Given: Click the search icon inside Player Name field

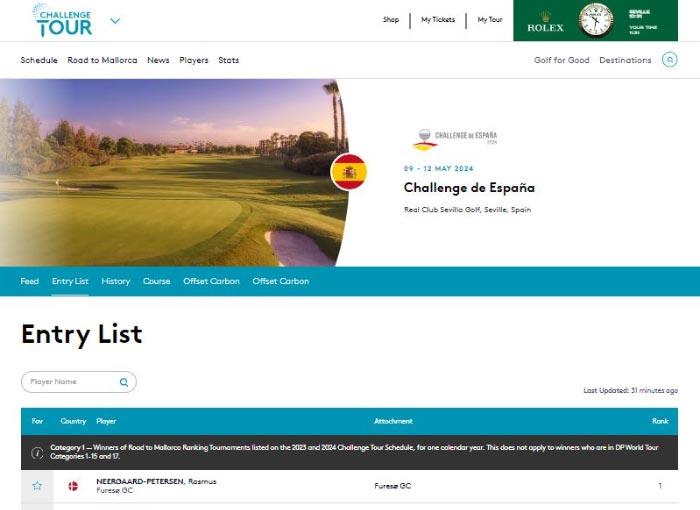Looking at the screenshot, I should pyautogui.click(x=124, y=382).
